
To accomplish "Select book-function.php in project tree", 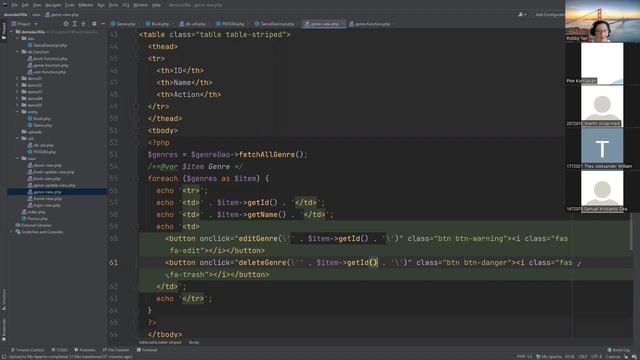I will pyautogui.click(x=47, y=59).
